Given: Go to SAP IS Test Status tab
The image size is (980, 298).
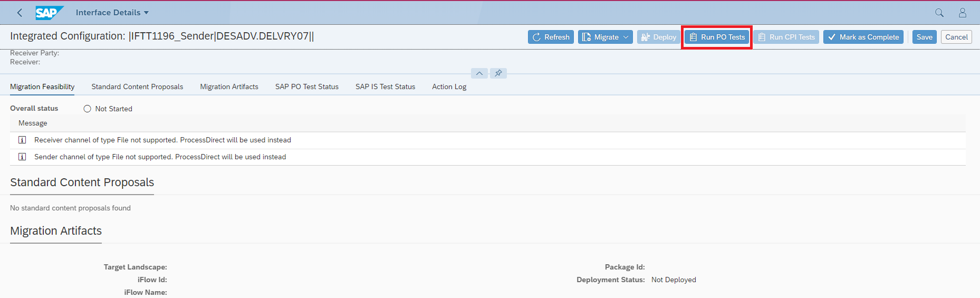Looking at the screenshot, I should [385, 86].
